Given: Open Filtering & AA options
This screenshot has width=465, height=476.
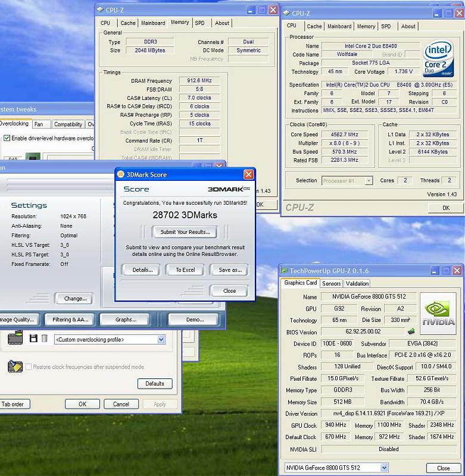Looking at the screenshot, I should 70,320.
